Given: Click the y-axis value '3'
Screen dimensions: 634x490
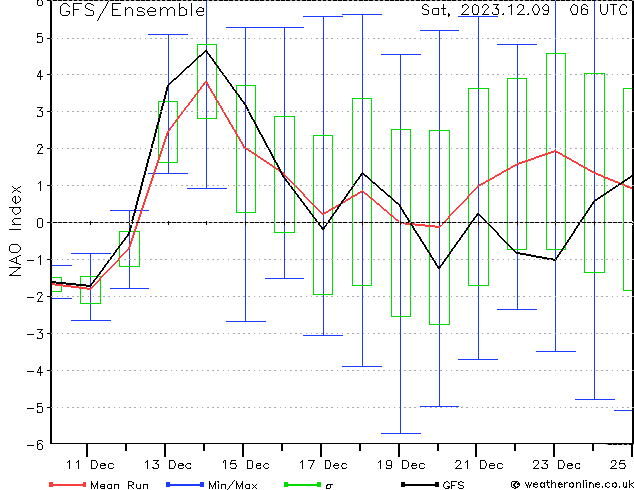Looking at the screenshot, I should coord(40,112).
